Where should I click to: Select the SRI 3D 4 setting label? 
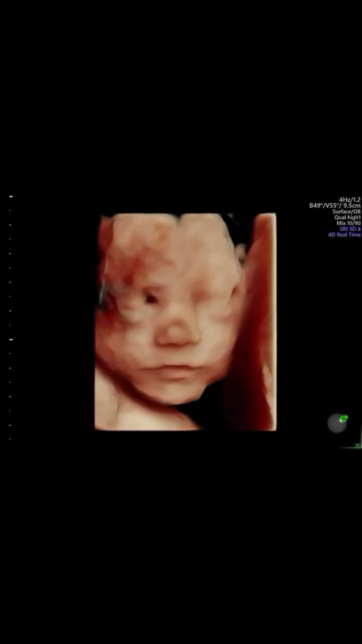pyautogui.click(x=350, y=229)
